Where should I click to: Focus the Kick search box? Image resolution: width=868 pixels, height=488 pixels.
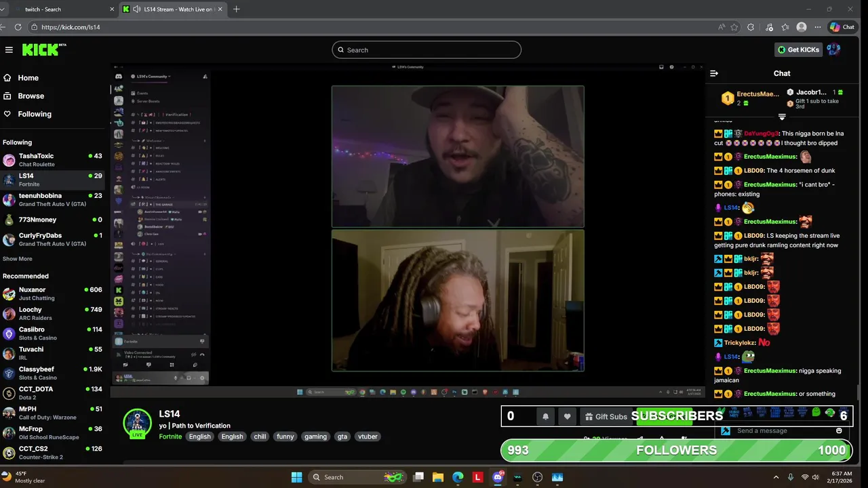[x=427, y=49]
